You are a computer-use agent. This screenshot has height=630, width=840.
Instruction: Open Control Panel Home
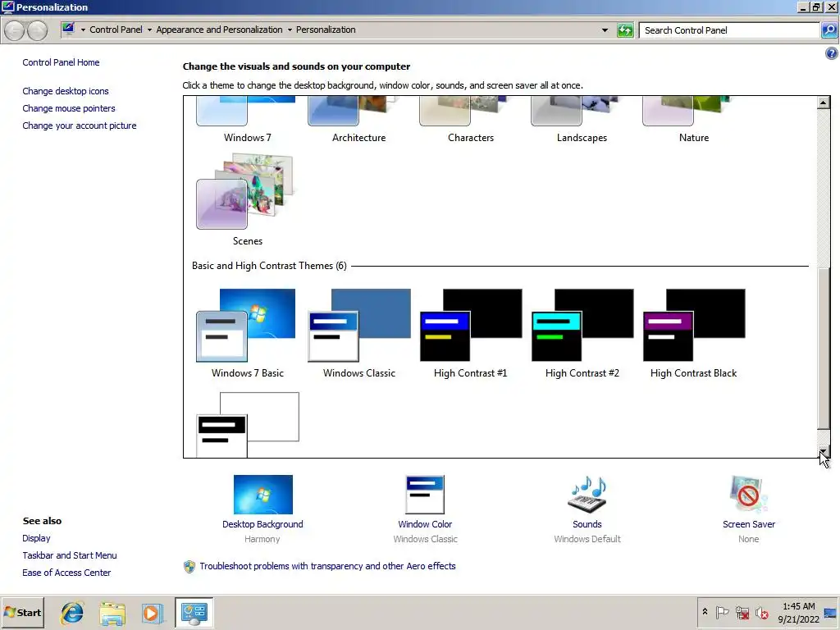click(61, 62)
